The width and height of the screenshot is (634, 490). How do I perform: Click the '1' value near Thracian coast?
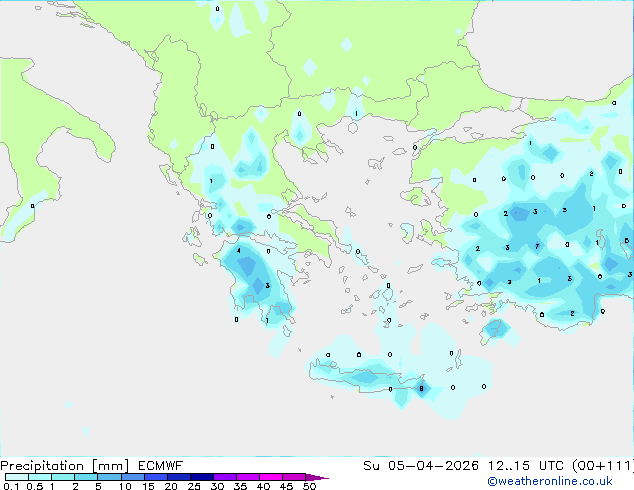pos(356,114)
